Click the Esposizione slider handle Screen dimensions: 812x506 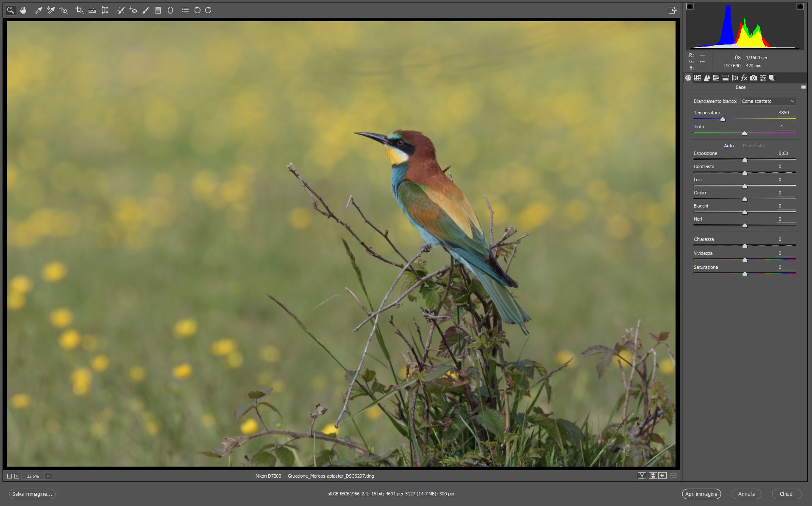pos(745,160)
